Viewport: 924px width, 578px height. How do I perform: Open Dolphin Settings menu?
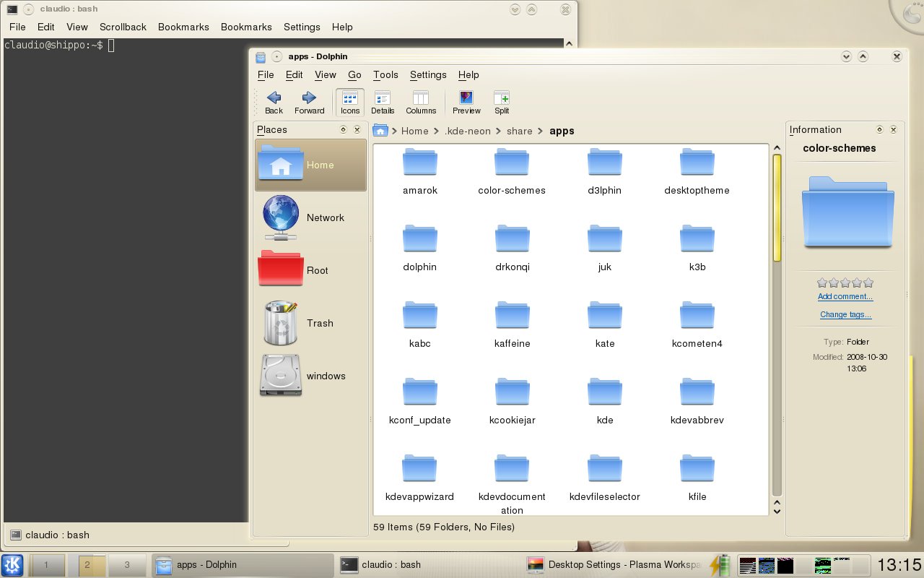(x=428, y=74)
